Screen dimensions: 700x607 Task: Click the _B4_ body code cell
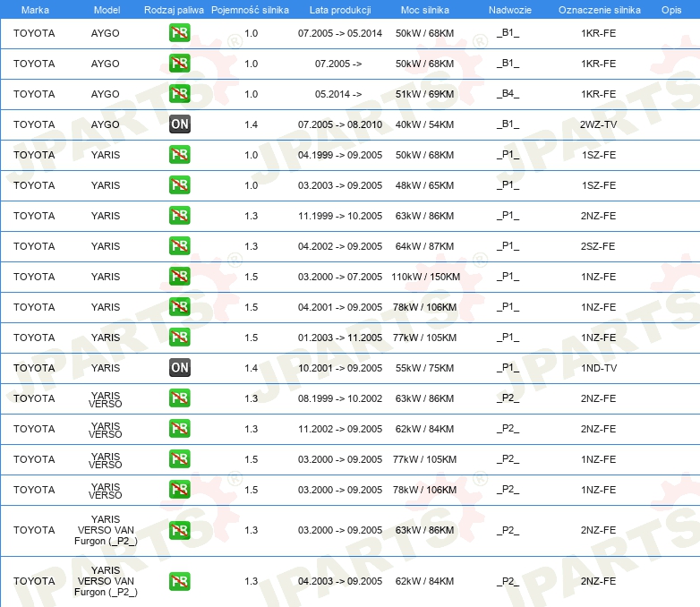(x=508, y=94)
